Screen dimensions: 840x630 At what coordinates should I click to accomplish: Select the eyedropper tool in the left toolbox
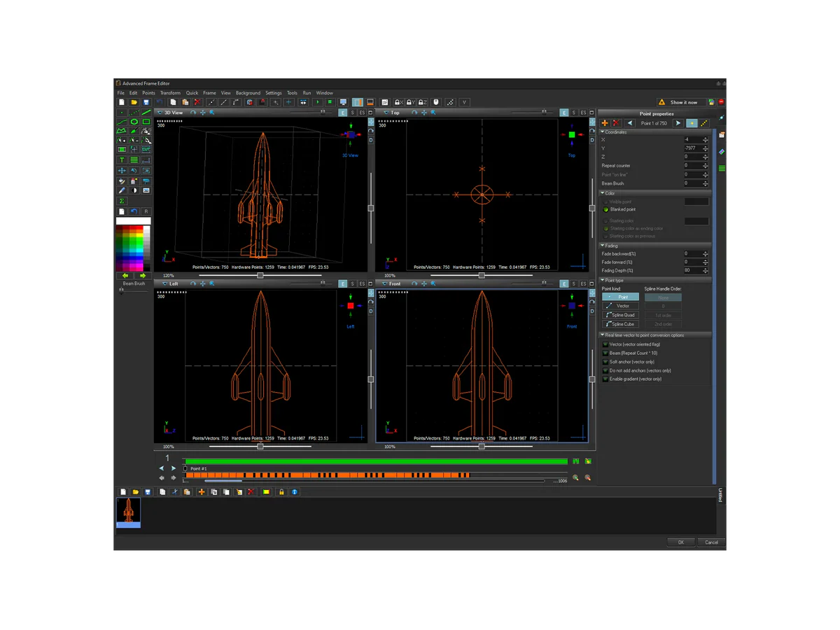tap(122, 190)
